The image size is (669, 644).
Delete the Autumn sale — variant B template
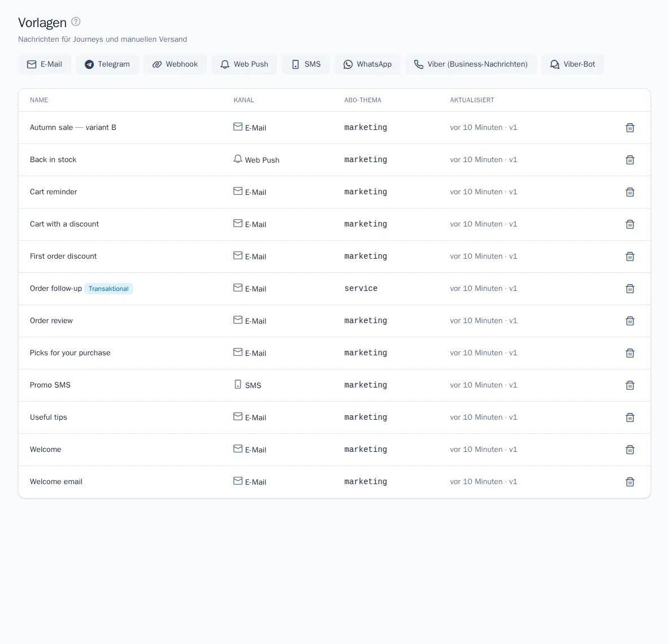point(630,128)
